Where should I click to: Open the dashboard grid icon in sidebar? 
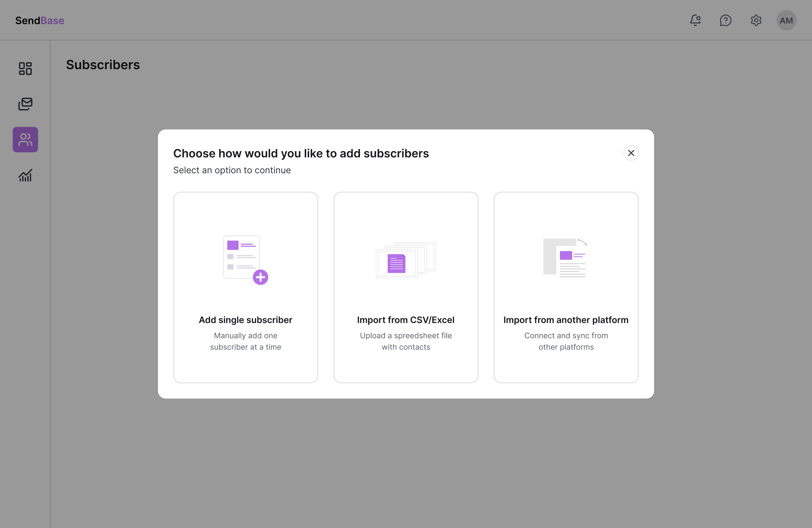pyautogui.click(x=25, y=69)
